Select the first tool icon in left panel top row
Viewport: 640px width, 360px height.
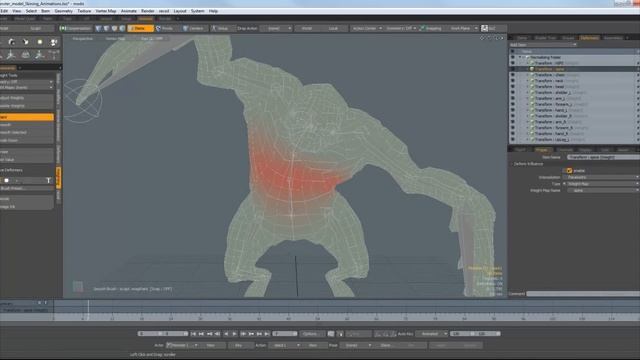click(x=11, y=42)
